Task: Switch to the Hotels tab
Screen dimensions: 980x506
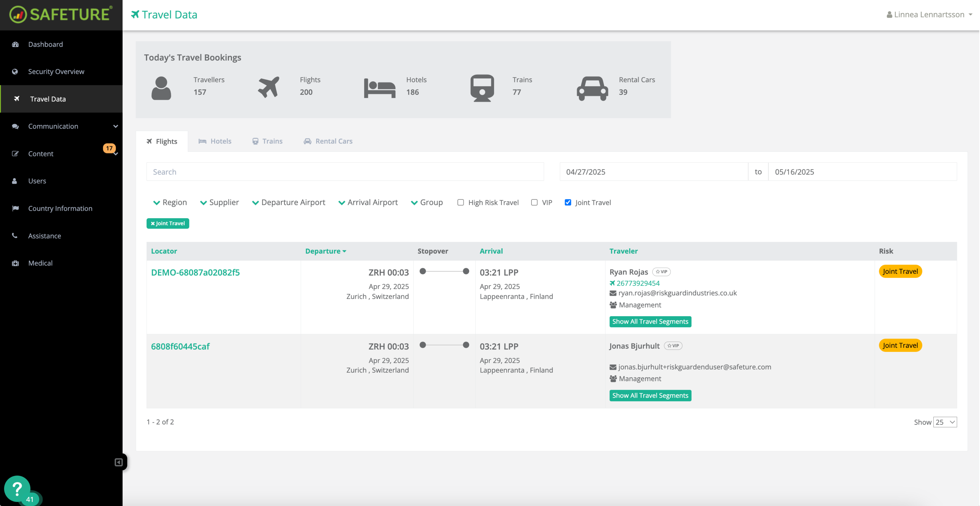Action: pyautogui.click(x=215, y=141)
